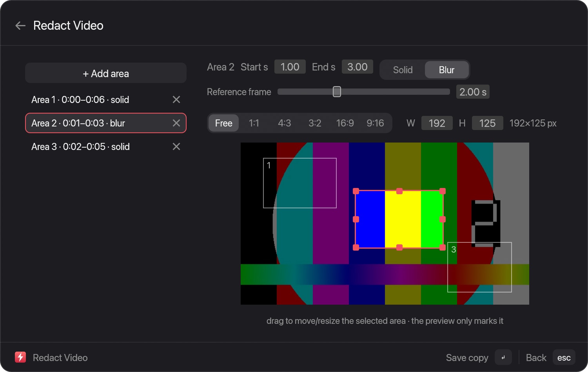This screenshot has height=372, width=588.
Task: Click the Area 3 box in the preview
Action: [479, 267]
